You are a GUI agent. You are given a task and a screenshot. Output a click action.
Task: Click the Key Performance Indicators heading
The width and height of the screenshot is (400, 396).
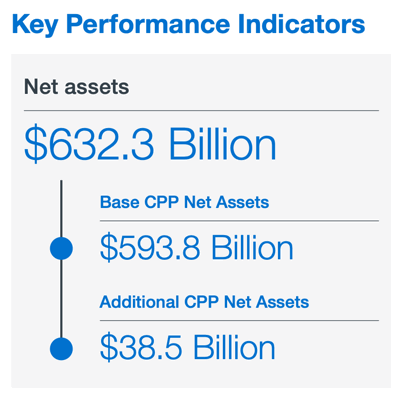coord(189,24)
